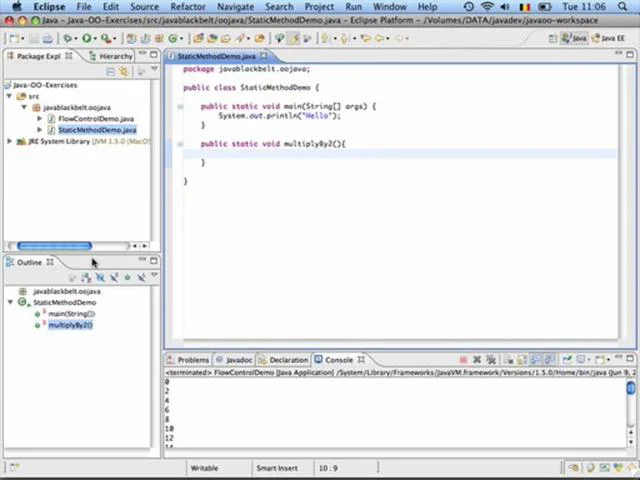This screenshot has width=640, height=480.
Task: Collapse StaticMethodDemo class in the Outline
Action: point(10,302)
